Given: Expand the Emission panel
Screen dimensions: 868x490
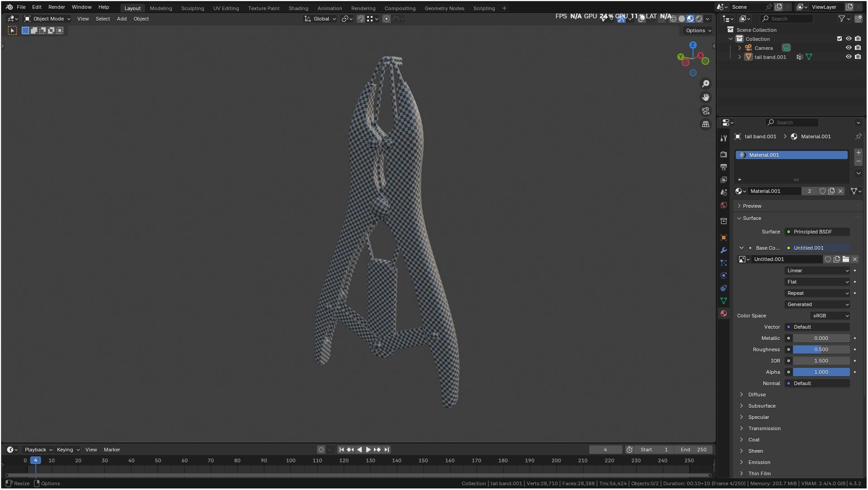Looking at the screenshot, I should click(x=759, y=462).
